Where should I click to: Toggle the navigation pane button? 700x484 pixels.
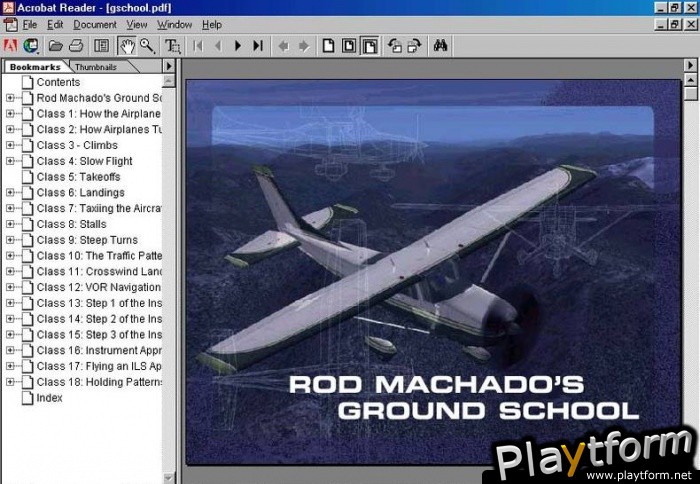(101, 45)
